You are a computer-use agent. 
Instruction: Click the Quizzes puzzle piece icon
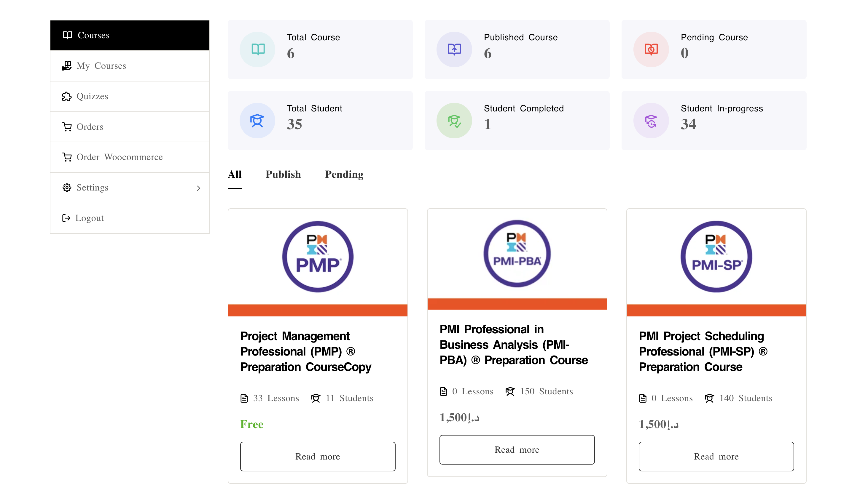pos(67,97)
